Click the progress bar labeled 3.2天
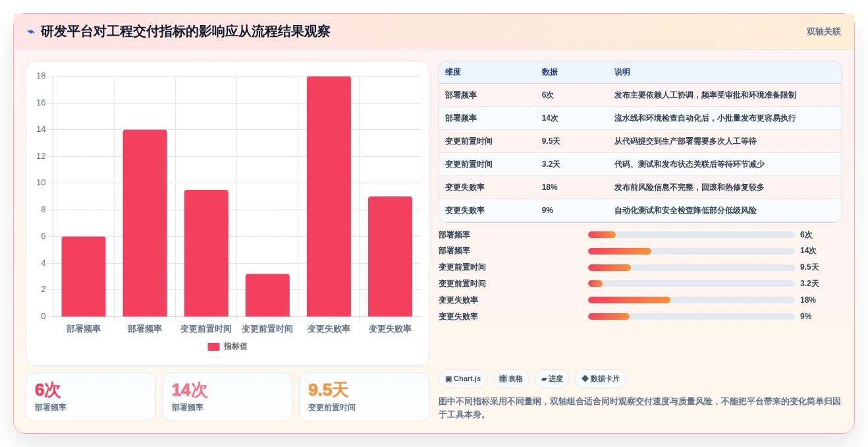The image size is (868, 447). pyautogui.click(x=692, y=283)
